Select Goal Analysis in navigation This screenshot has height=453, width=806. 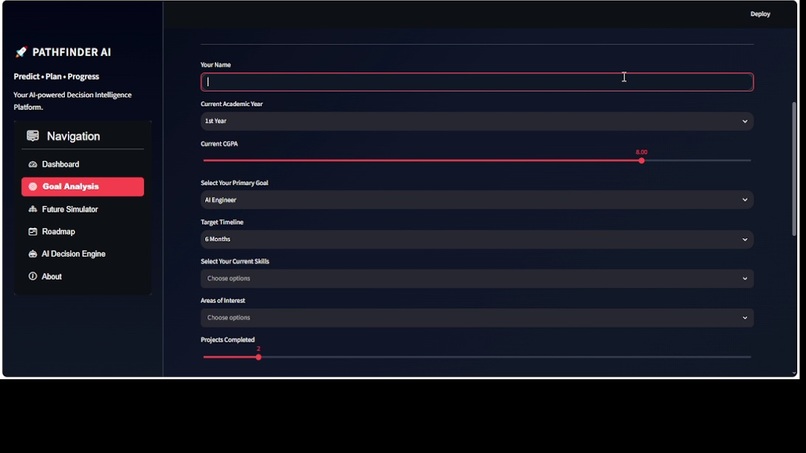(x=83, y=187)
